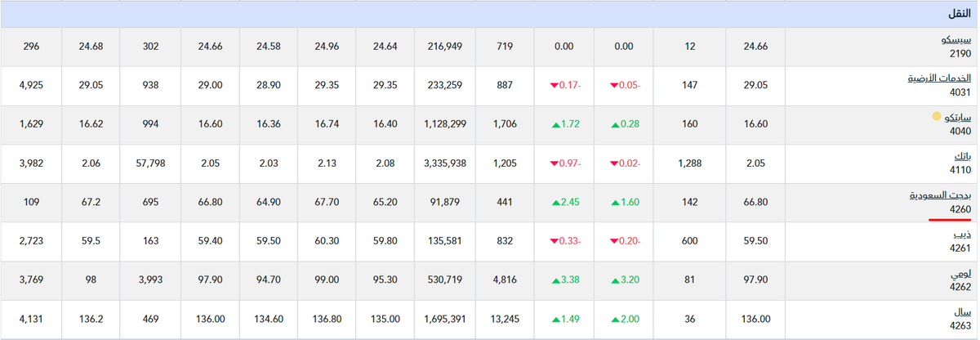Click the red down arrow beside 0.17-
Image resolution: width=980 pixels, height=340 pixels.
(x=554, y=86)
